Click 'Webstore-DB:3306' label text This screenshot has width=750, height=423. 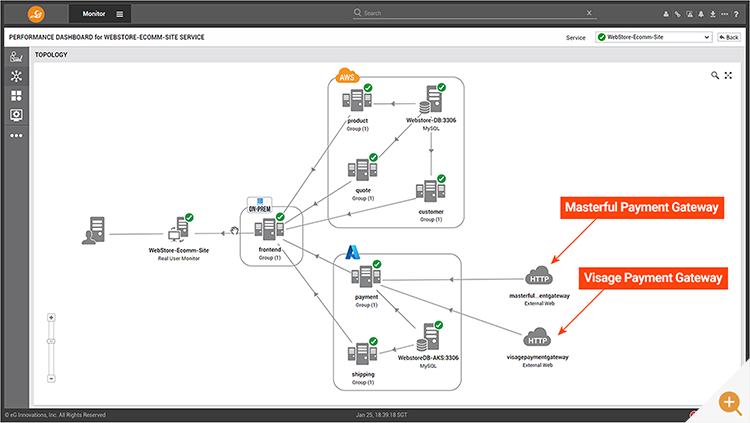pos(431,120)
